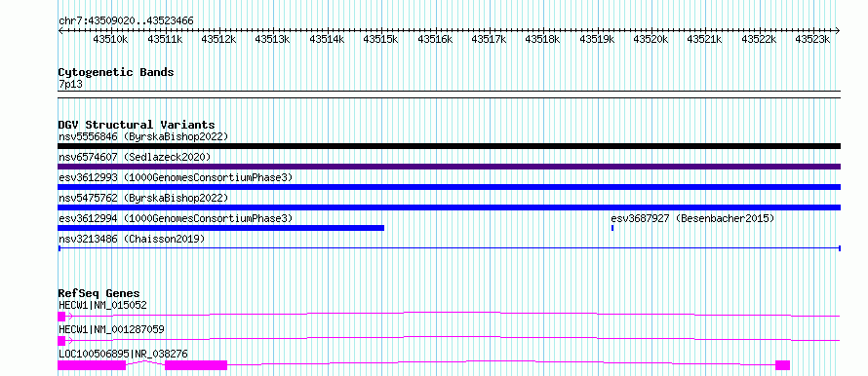
Task: Open esv3612993 (1000GenomesConsortiumPhase3) label
Action: [175, 177]
